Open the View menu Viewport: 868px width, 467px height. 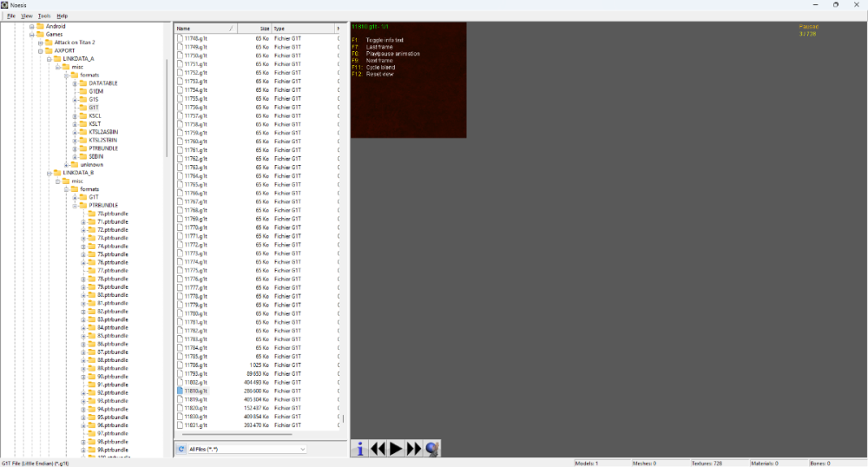(x=27, y=16)
